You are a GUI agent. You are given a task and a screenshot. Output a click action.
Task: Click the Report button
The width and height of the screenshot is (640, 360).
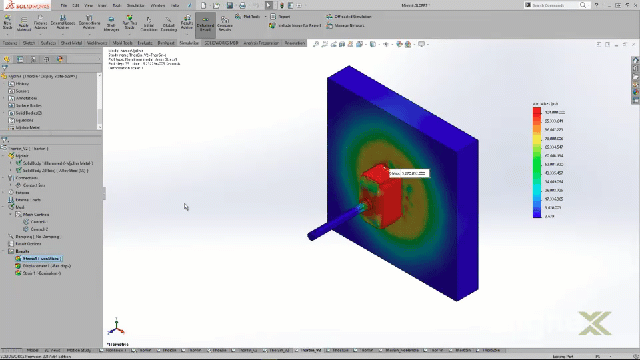(280, 16)
